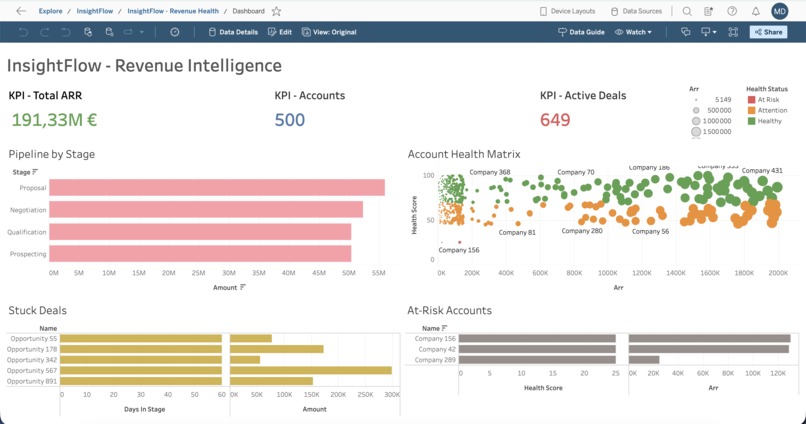The height and width of the screenshot is (424, 806).
Task: Select the Attention orange legend swatch
Action: 751,110
